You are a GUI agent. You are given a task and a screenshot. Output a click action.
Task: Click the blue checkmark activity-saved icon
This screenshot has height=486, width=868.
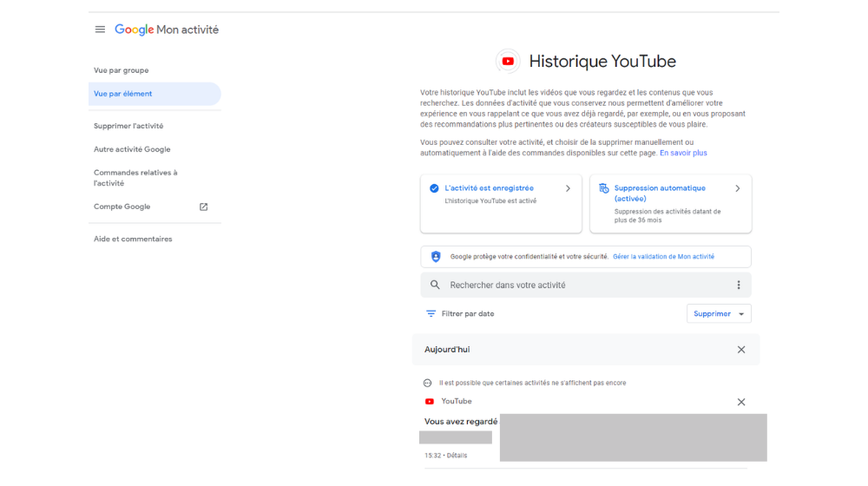coord(434,188)
